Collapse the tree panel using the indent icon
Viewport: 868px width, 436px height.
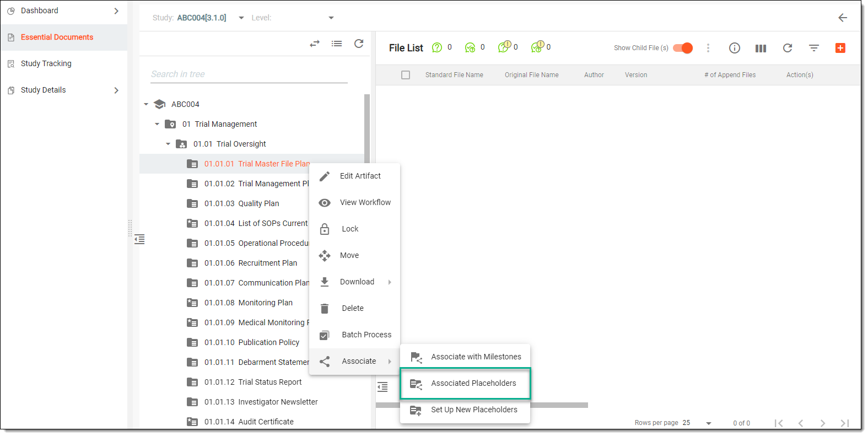(x=139, y=239)
